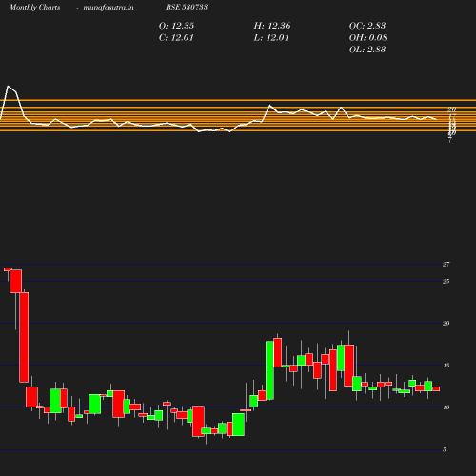476x476 pixels.
Task: Click the last red candle at the right end
Action: [x=436, y=388]
